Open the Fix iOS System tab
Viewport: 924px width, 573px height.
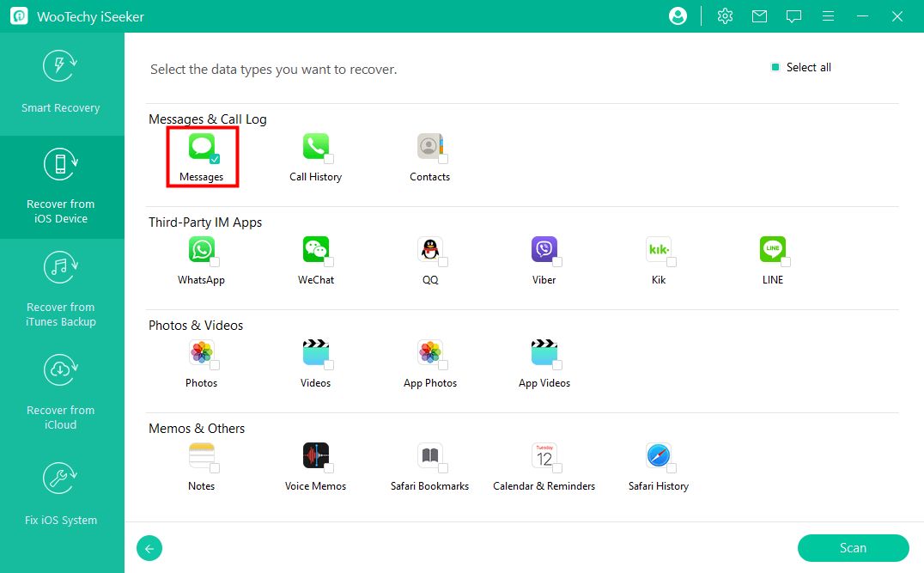(x=61, y=494)
